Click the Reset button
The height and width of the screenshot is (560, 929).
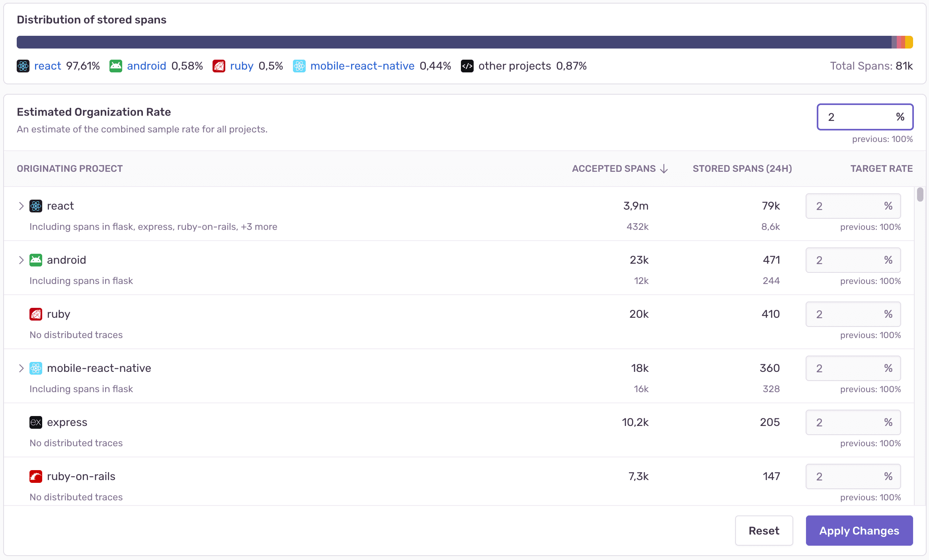tap(764, 531)
